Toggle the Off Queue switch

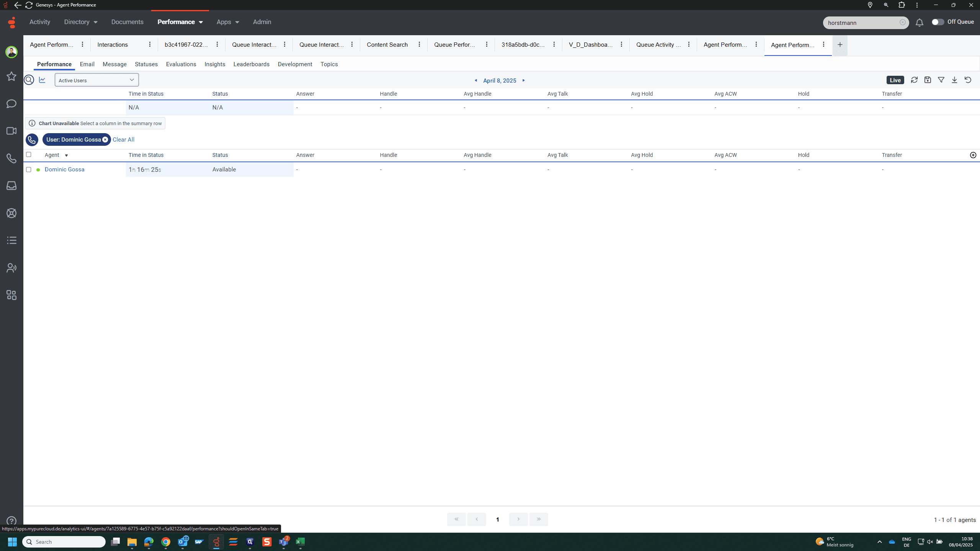tap(938, 22)
